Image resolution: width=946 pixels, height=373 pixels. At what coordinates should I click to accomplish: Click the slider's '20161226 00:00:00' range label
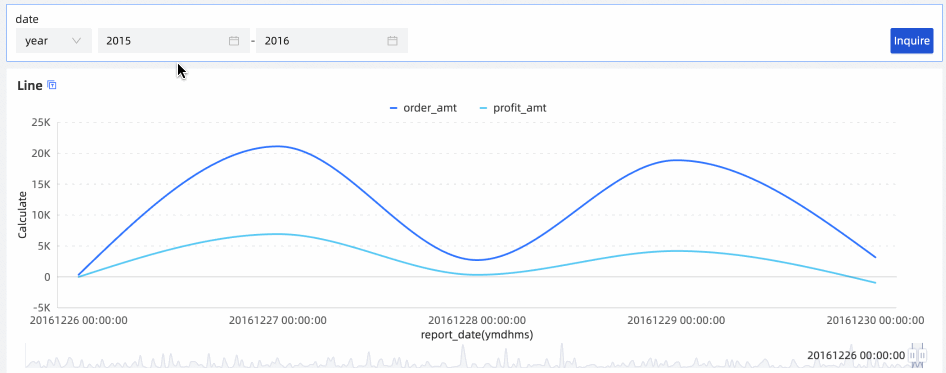pyautogui.click(x=856, y=355)
